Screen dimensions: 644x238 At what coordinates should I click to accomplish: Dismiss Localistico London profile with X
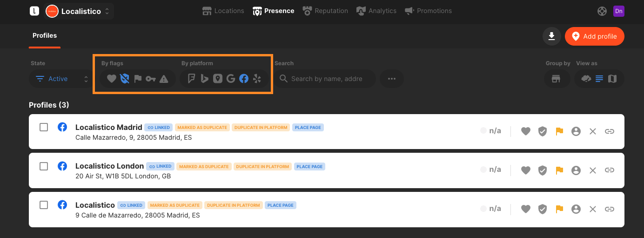(593, 170)
